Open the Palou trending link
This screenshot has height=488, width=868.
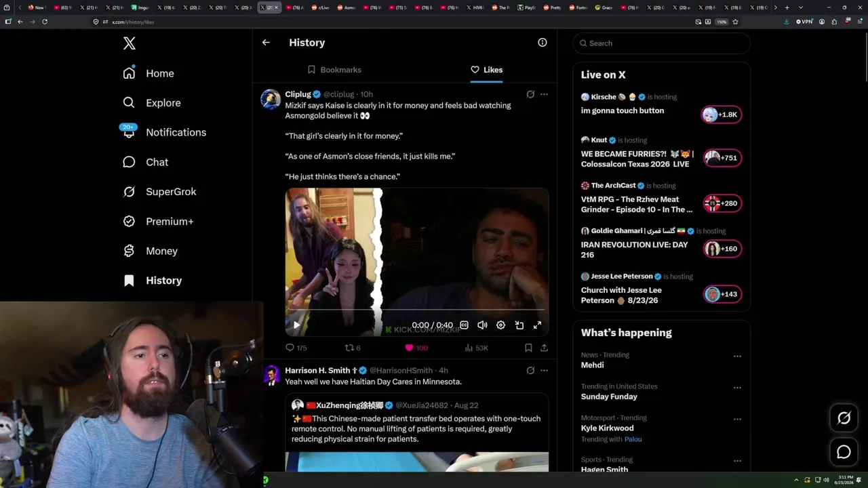[633, 439]
